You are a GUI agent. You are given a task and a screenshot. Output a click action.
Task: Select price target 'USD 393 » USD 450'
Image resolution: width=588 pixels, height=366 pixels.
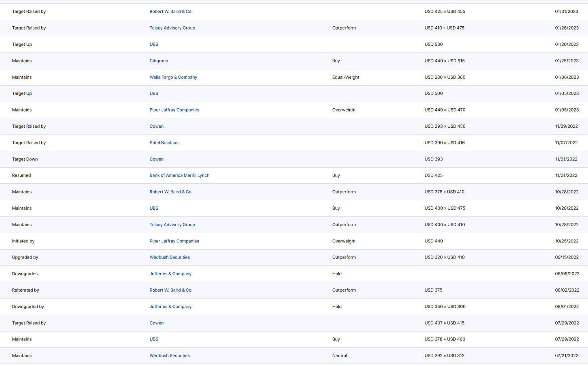(x=445, y=126)
